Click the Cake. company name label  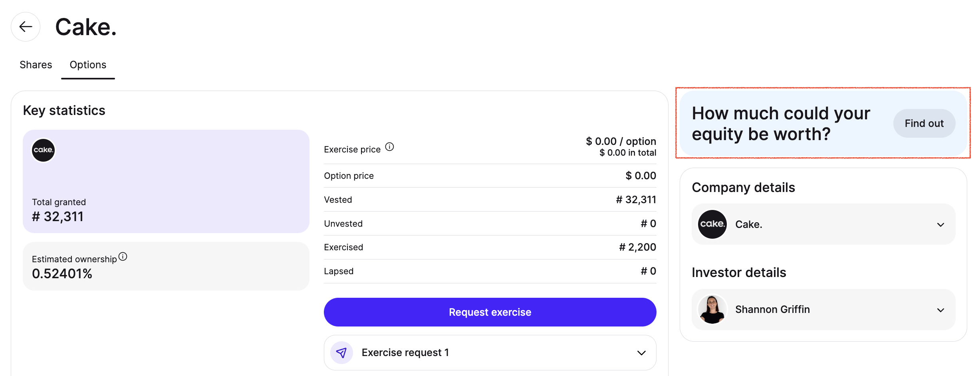749,225
